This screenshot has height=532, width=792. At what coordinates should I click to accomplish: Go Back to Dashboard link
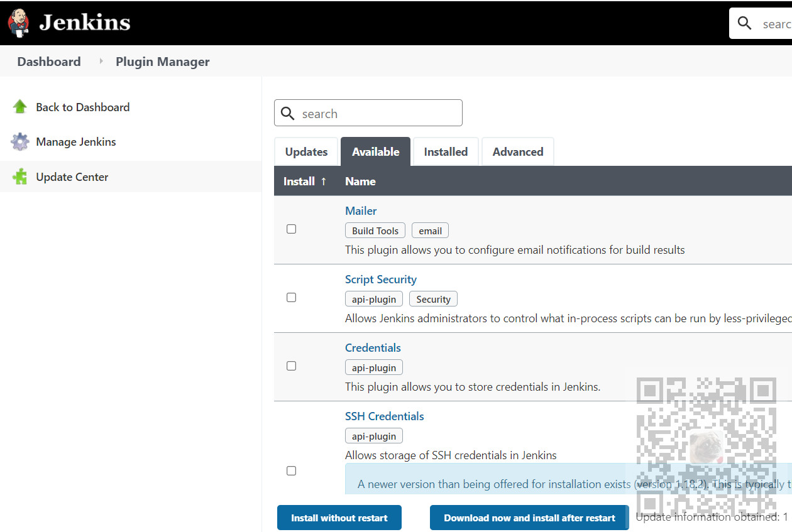[83, 107]
